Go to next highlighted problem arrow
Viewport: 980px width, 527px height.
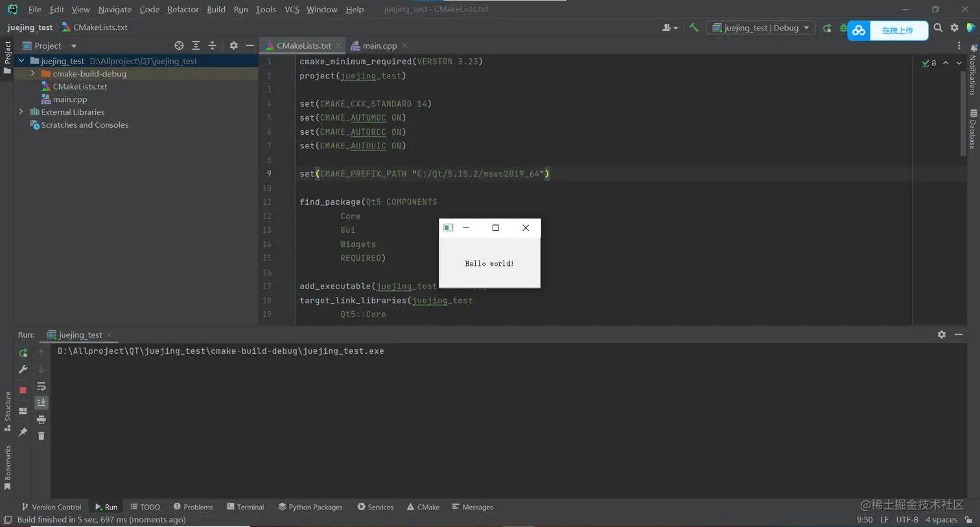[959, 63]
